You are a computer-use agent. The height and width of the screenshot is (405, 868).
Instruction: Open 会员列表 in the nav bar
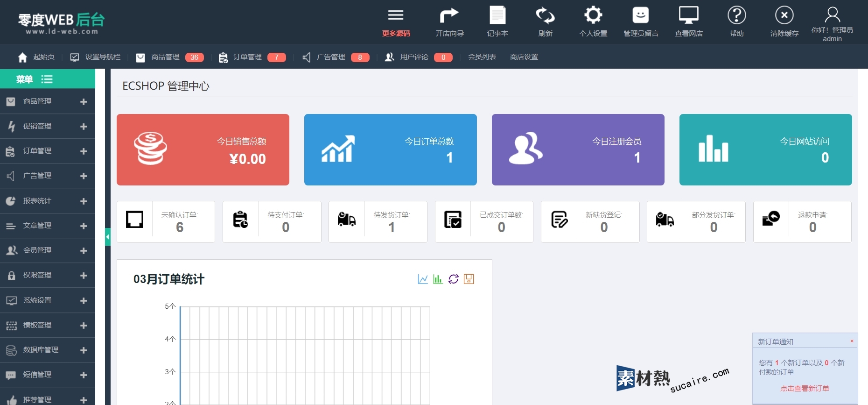[482, 57]
